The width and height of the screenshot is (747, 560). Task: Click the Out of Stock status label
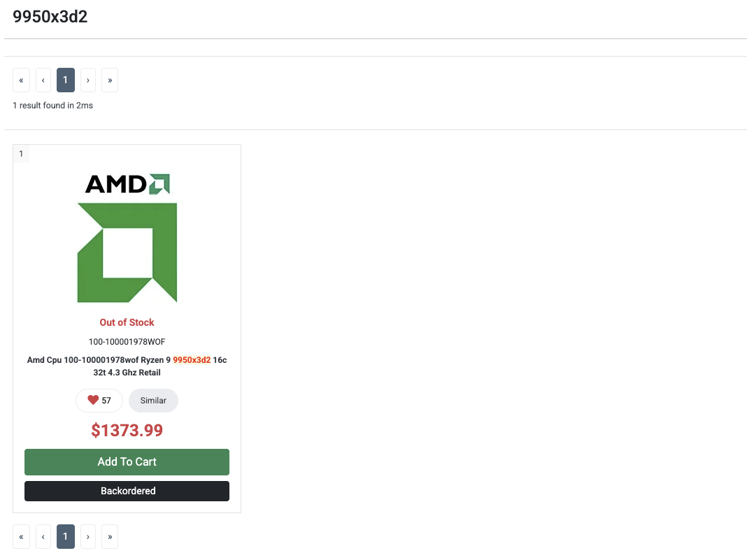click(x=127, y=322)
